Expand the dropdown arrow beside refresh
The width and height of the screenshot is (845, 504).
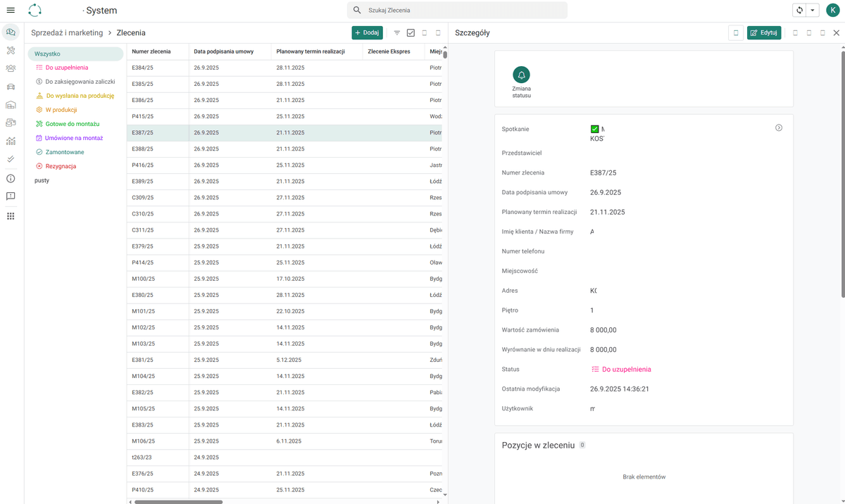[813, 11]
